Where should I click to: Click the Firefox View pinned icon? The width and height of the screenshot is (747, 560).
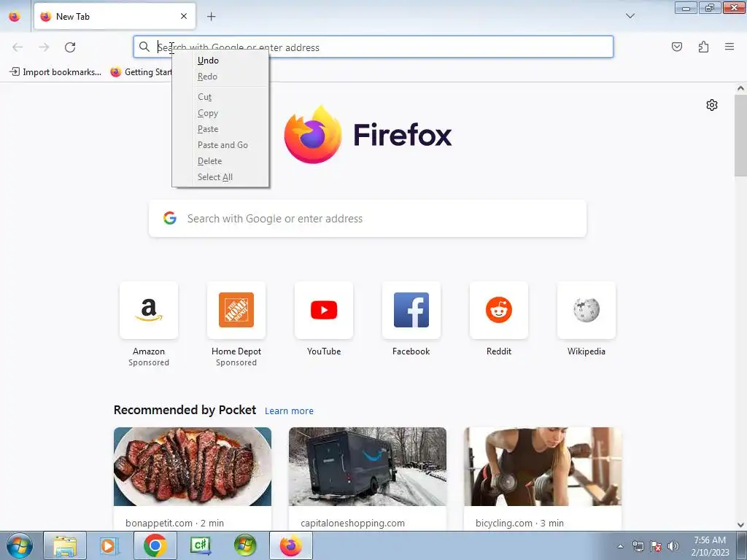tap(15, 16)
